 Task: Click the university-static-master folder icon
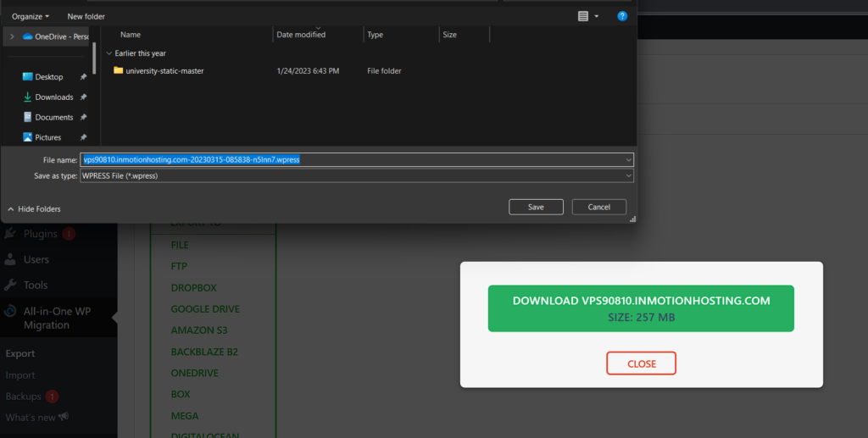(x=119, y=70)
